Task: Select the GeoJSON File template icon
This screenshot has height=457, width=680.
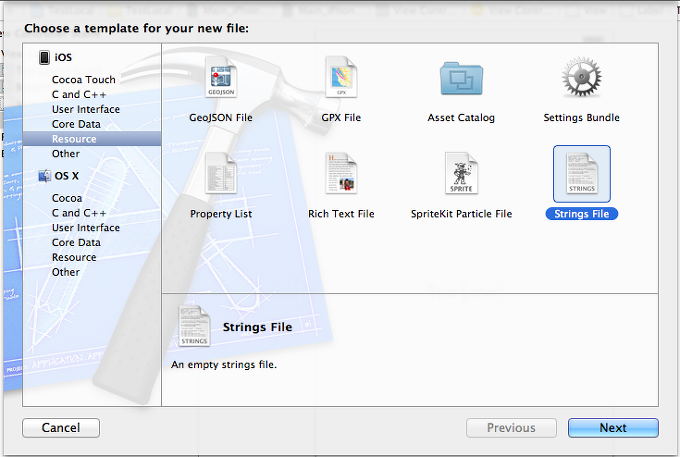Action: (221, 78)
